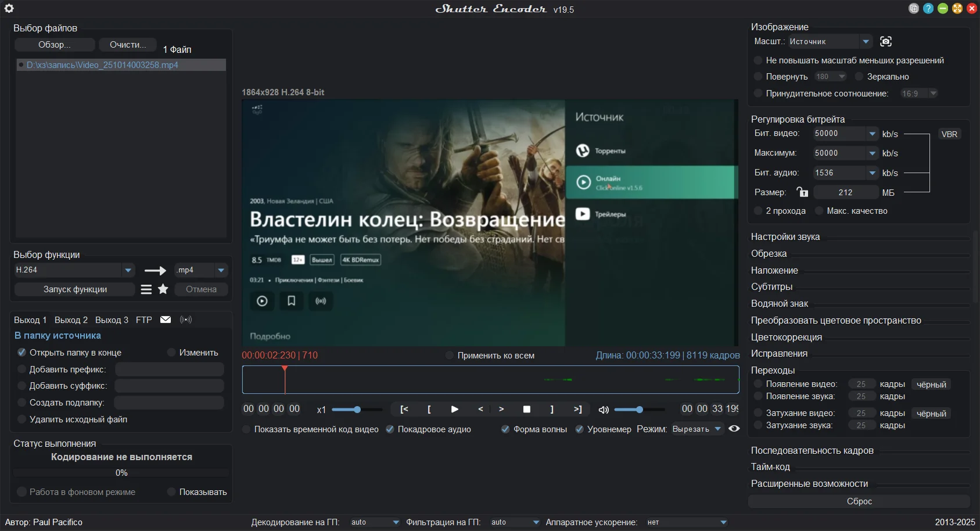The height and width of the screenshot is (531, 980).
Task: Open the H.264 function dropdown
Action: pos(128,270)
